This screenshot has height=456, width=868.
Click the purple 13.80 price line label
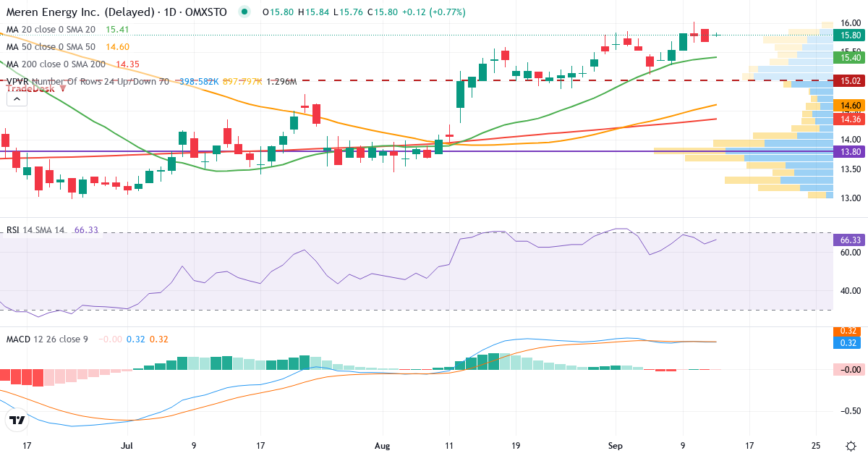click(850, 151)
